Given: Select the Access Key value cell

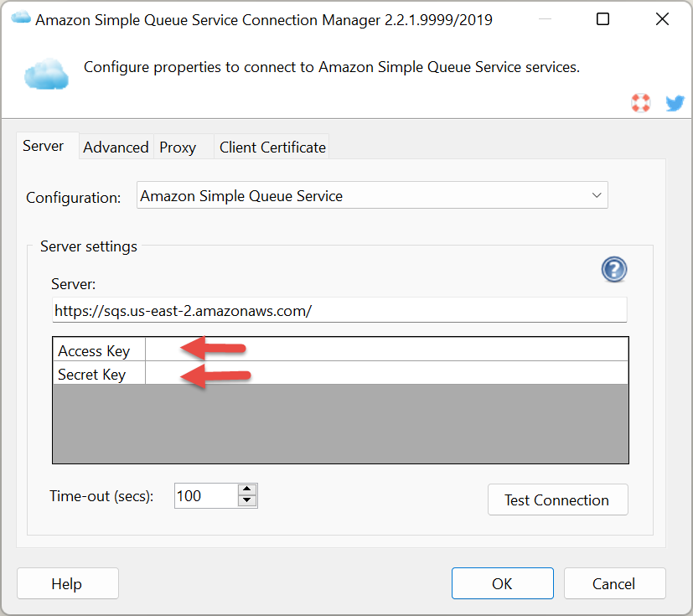Looking at the screenshot, I should point(386,349).
